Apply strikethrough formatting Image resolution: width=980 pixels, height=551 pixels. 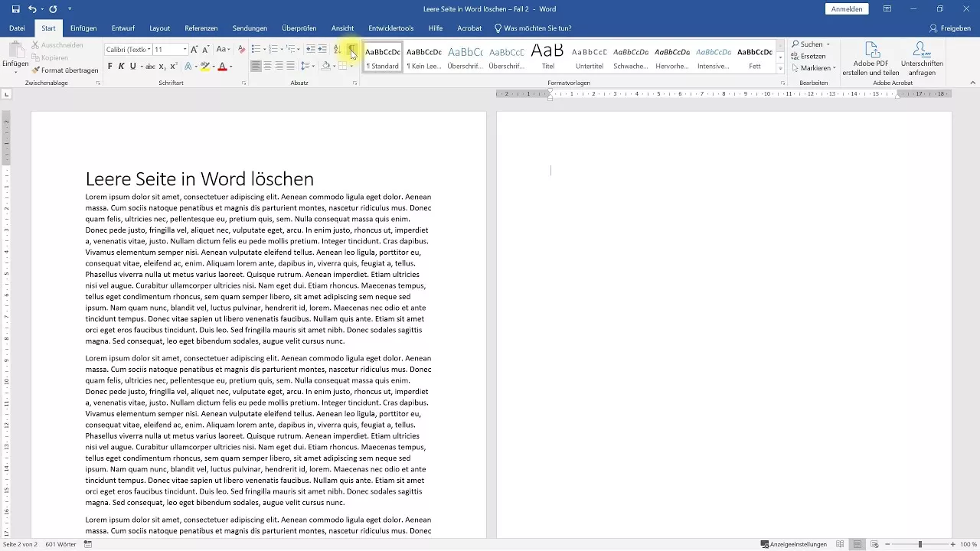click(x=150, y=67)
